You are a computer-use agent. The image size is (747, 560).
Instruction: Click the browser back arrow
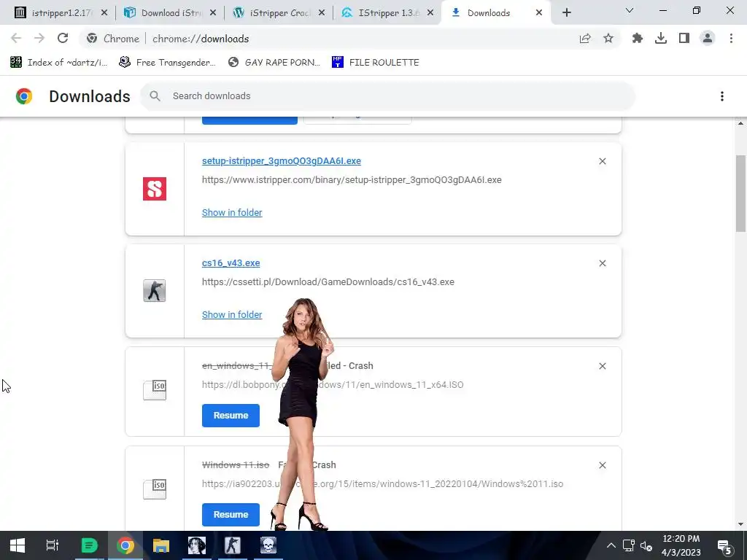click(x=16, y=38)
